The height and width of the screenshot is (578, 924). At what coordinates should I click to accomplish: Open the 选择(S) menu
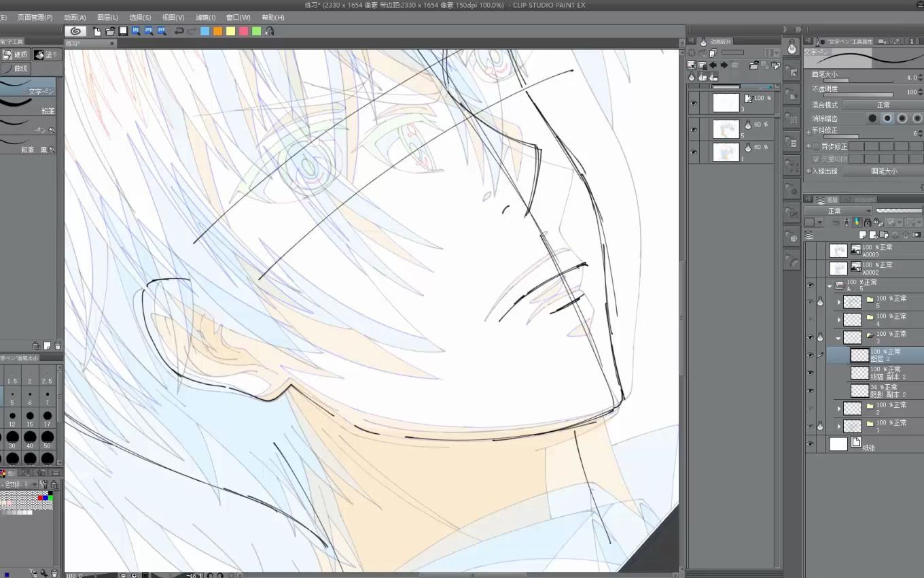(140, 17)
